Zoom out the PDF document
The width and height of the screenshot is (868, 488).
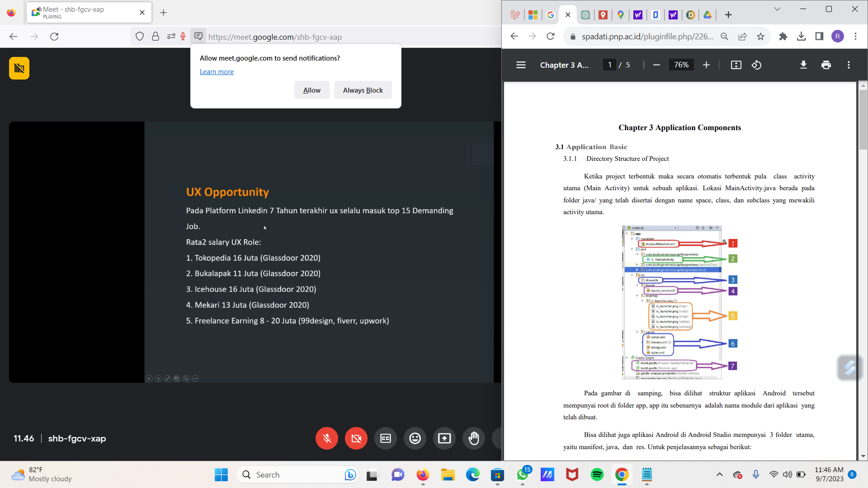click(x=656, y=65)
